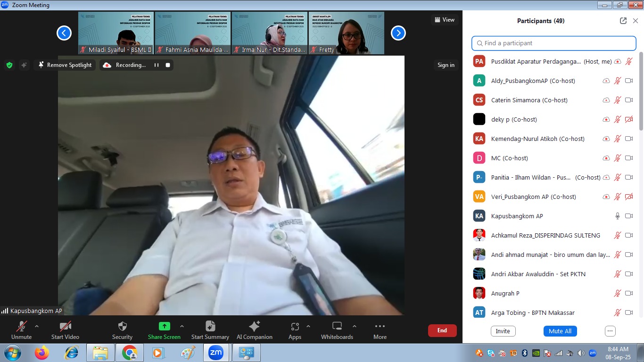Viewport: 644px width, 362px height.
Task: Expand Share Screen options arrow
Action: [182, 326]
